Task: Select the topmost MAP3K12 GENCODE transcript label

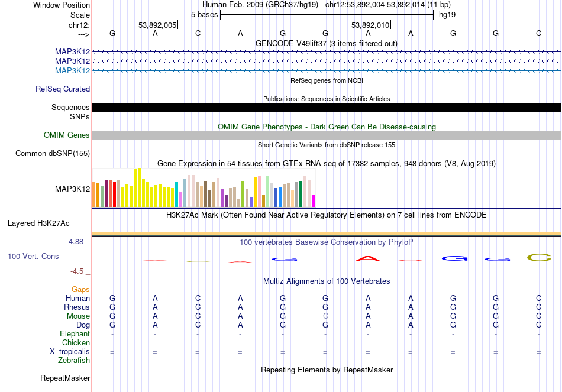Action: click(72, 51)
